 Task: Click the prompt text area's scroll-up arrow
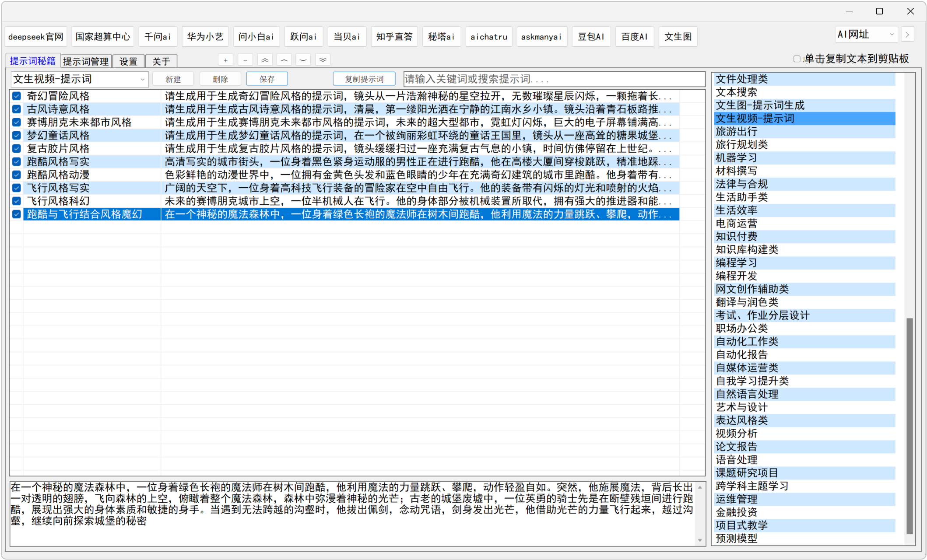point(699,487)
